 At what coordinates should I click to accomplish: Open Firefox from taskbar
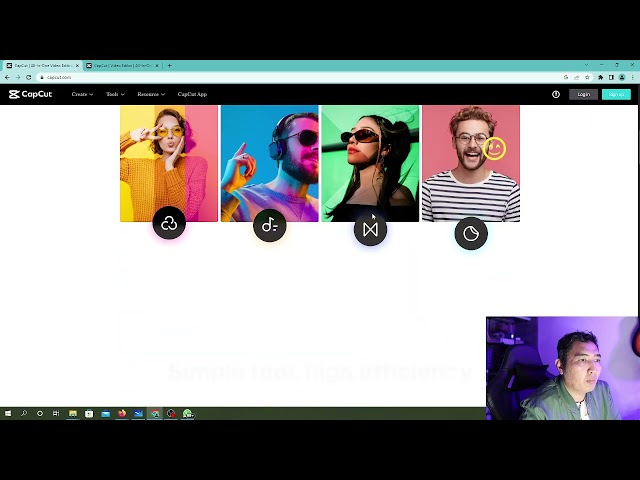(122, 413)
